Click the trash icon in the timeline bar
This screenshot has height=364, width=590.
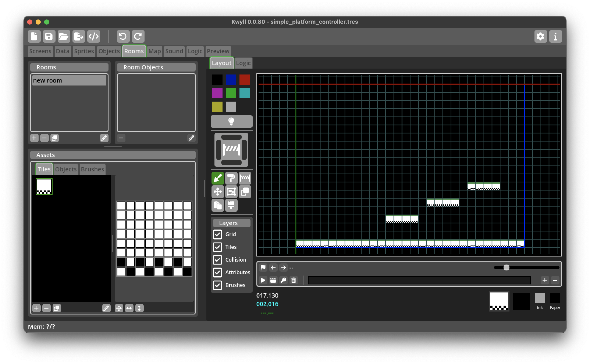click(x=293, y=280)
